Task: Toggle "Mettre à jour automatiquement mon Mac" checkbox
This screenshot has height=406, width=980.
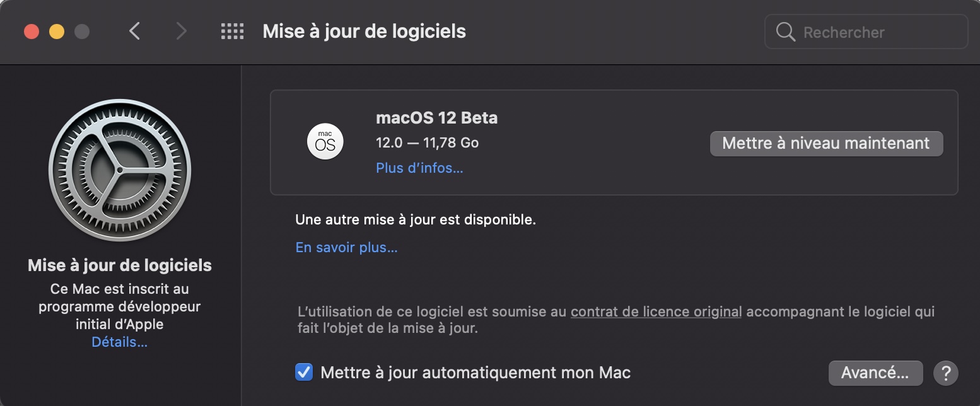Action: click(304, 373)
